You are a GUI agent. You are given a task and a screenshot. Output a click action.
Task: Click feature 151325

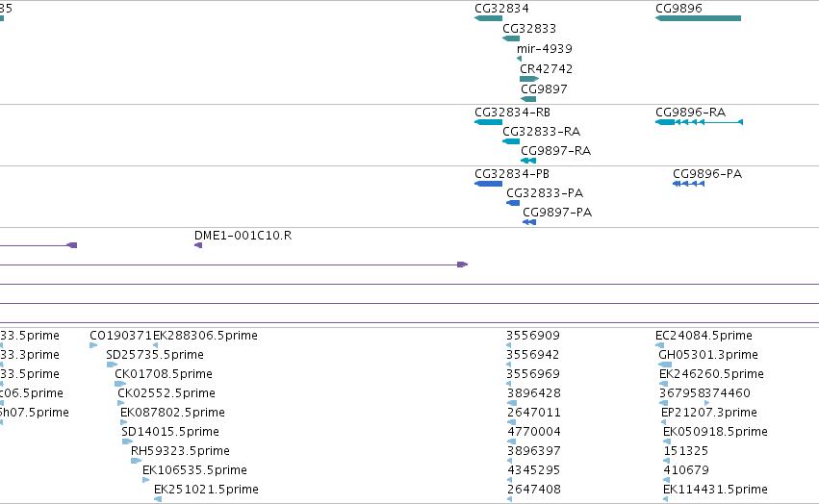pos(686,451)
